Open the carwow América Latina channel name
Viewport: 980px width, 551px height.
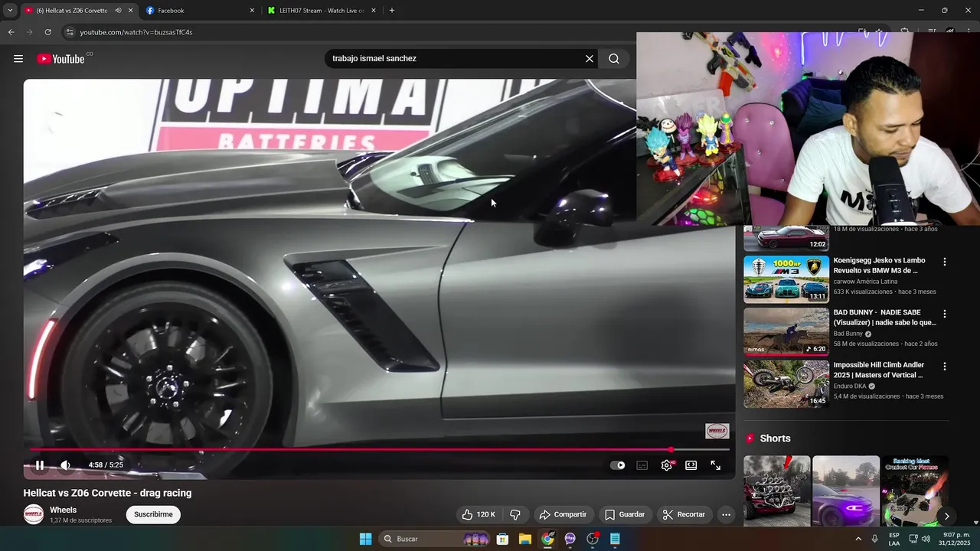pos(865,282)
